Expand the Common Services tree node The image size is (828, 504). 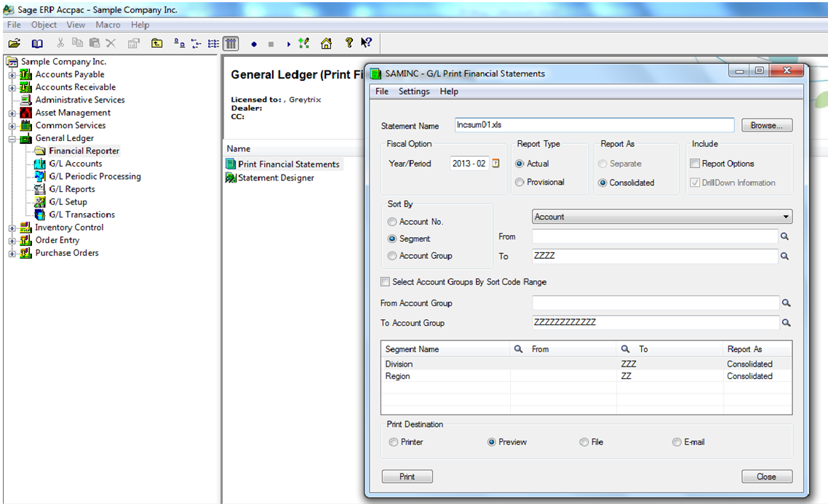pyautogui.click(x=12, y=126)
